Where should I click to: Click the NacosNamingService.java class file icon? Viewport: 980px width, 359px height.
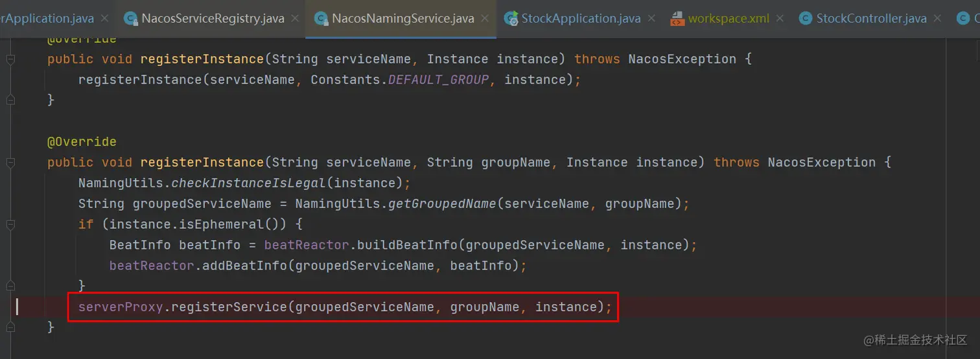[320, 19]
